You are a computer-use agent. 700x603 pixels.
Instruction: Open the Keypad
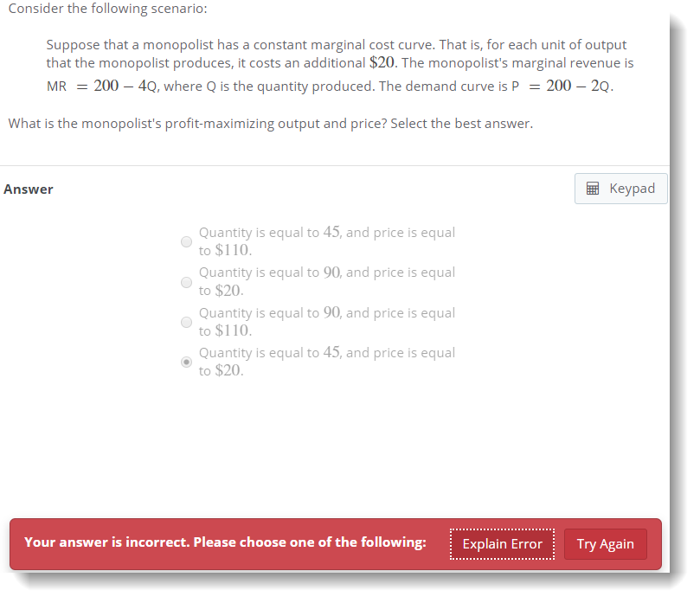coord(620,189)
